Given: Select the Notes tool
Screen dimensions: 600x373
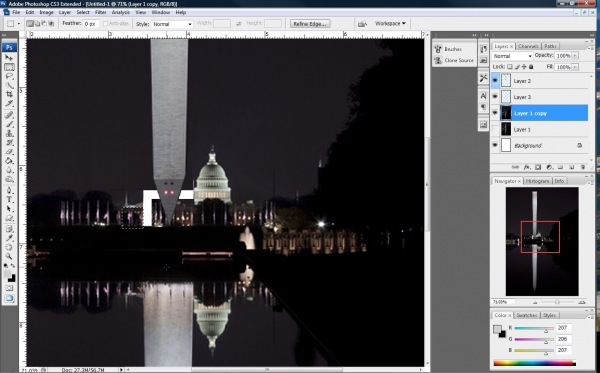Looking at the screenshot, I should point(9,229).
